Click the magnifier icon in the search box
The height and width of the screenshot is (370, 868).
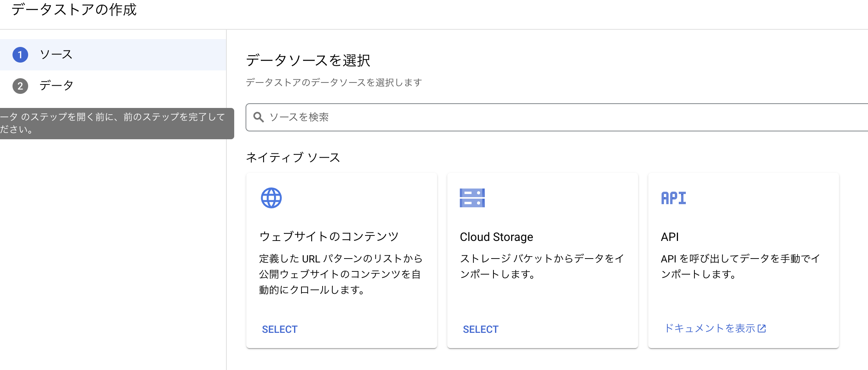(258, 117)
